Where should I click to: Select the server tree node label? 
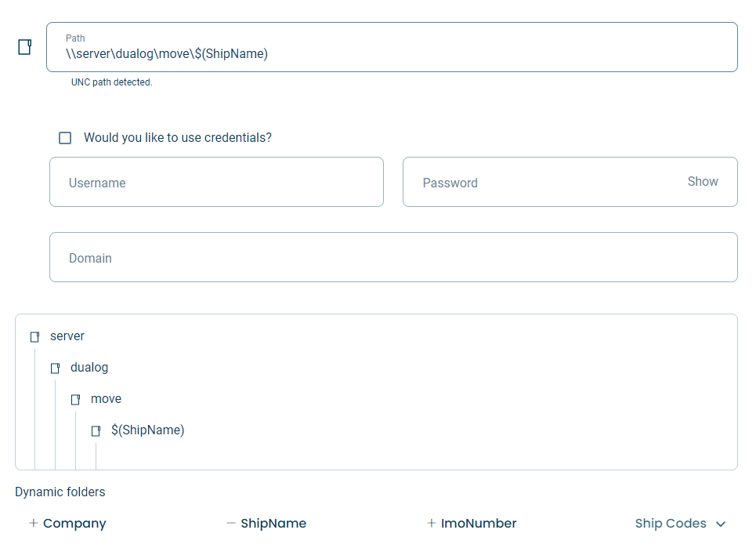tap(67, 336)
